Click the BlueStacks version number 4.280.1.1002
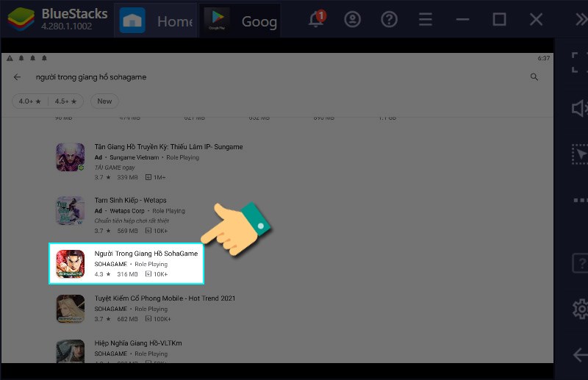 (66, 26)
